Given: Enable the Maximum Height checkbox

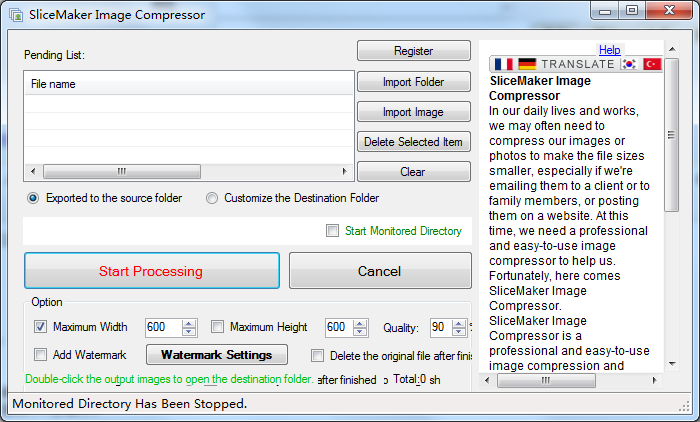Looking at the screenshot, I should [218, 327].
